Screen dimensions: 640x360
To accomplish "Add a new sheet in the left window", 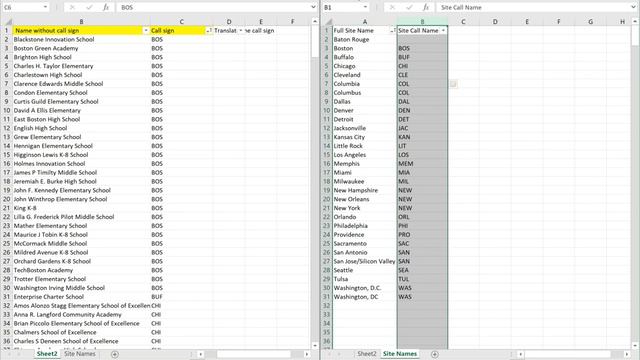I will pyautogui.click(x=115, y=354).
